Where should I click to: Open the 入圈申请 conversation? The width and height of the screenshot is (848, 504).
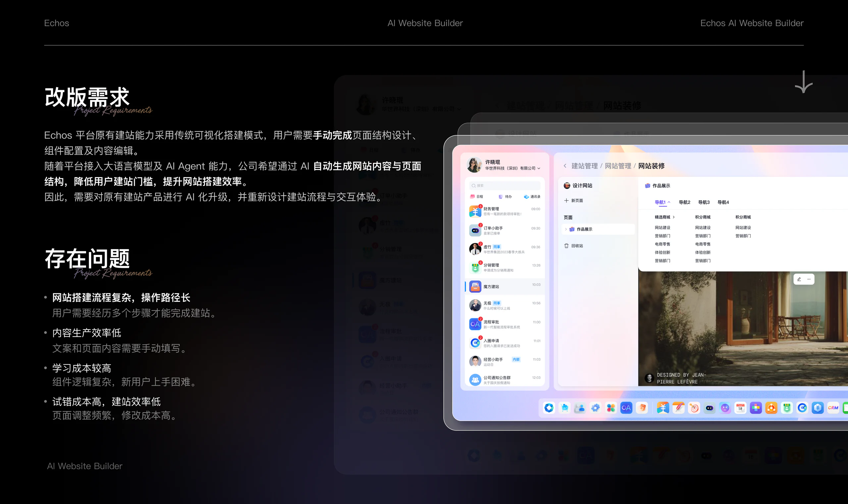coord(505,343)
